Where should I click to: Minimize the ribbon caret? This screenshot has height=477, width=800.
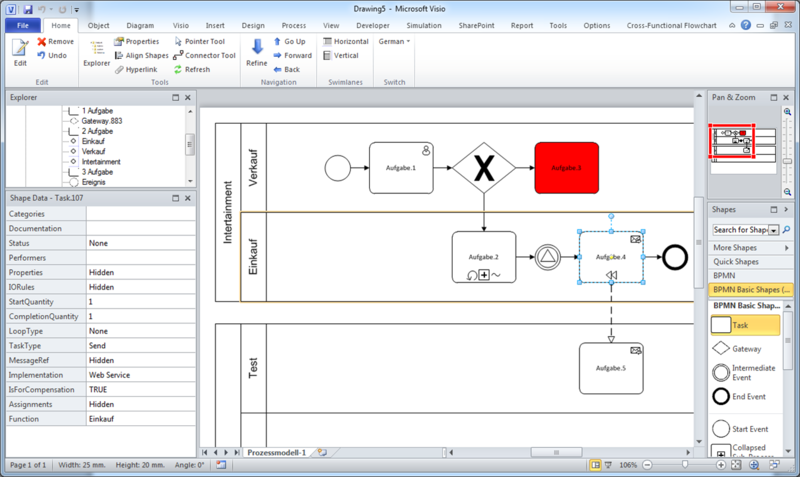pos(732,25)
